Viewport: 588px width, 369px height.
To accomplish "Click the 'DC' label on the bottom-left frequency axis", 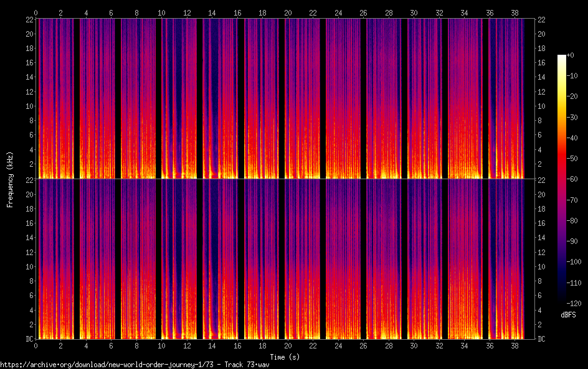I will click(x=30, y=339).
